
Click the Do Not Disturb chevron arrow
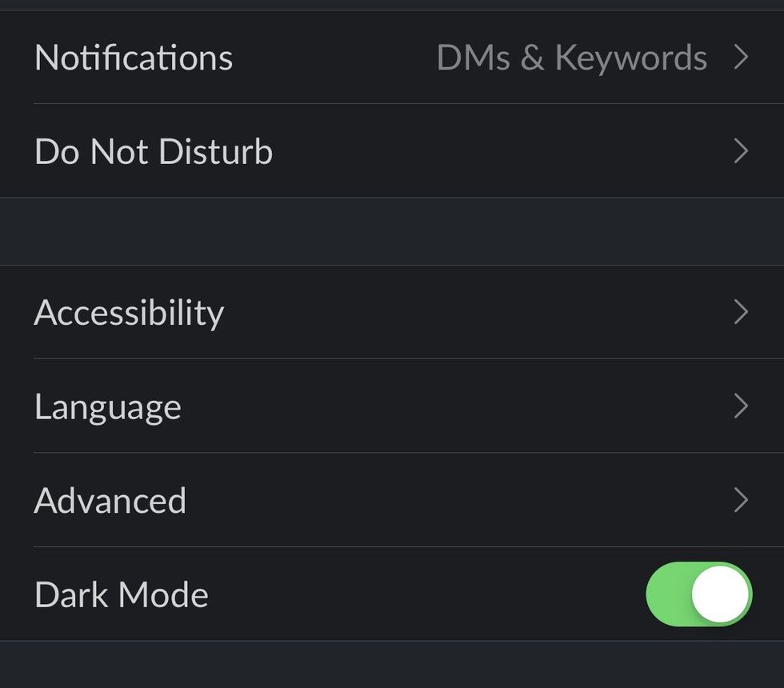741,152
